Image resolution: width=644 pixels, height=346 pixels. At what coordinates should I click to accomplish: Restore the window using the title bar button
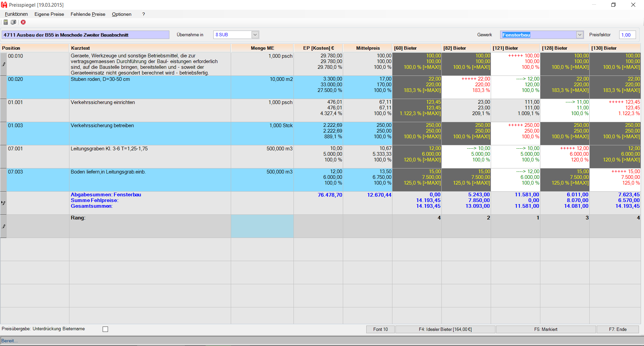[x=613, y=5]
